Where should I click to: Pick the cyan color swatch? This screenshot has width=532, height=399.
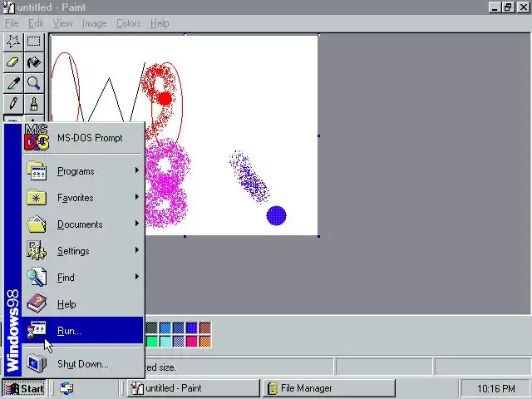(165, 342)
